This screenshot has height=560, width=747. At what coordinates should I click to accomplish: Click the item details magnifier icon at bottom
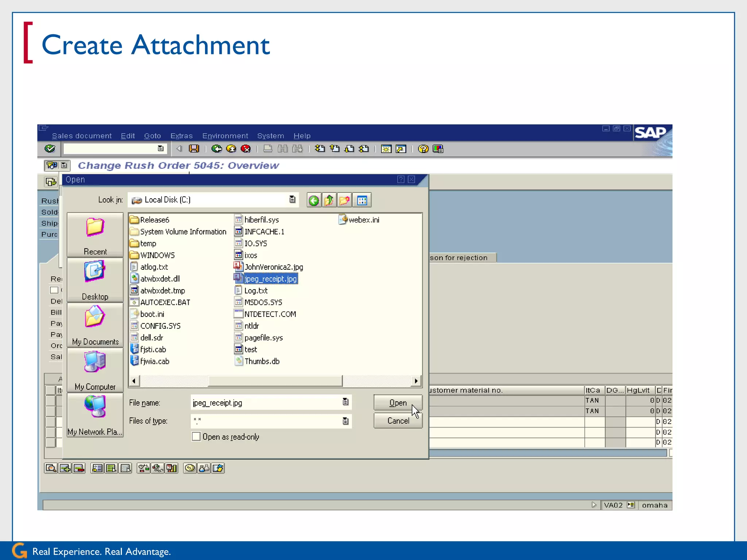[x=51, y=468]
